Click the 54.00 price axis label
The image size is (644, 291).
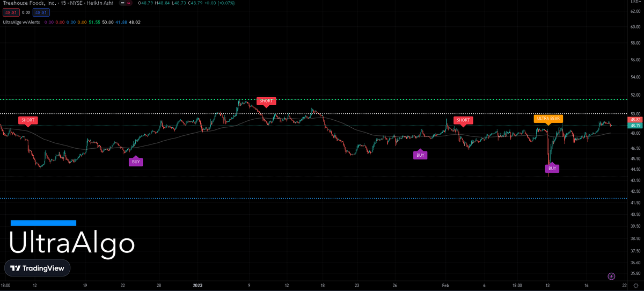click(636, 77)
